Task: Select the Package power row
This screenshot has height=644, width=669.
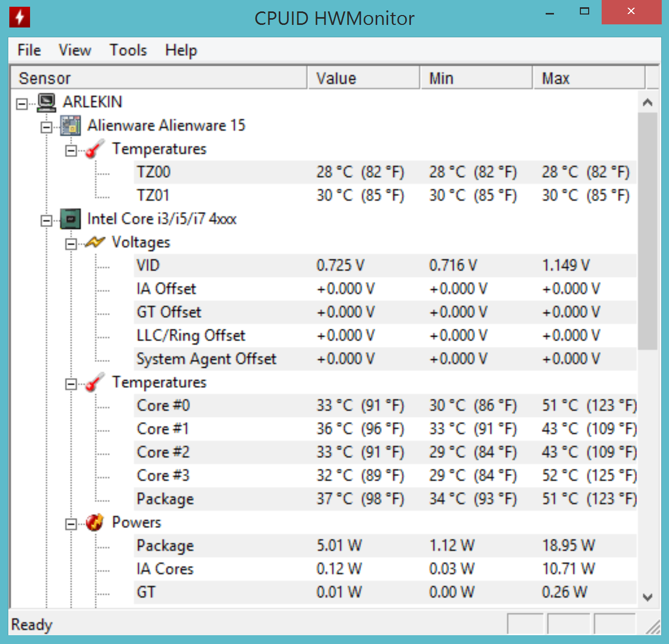Action: pyautogui.click(x=385, y=545)
